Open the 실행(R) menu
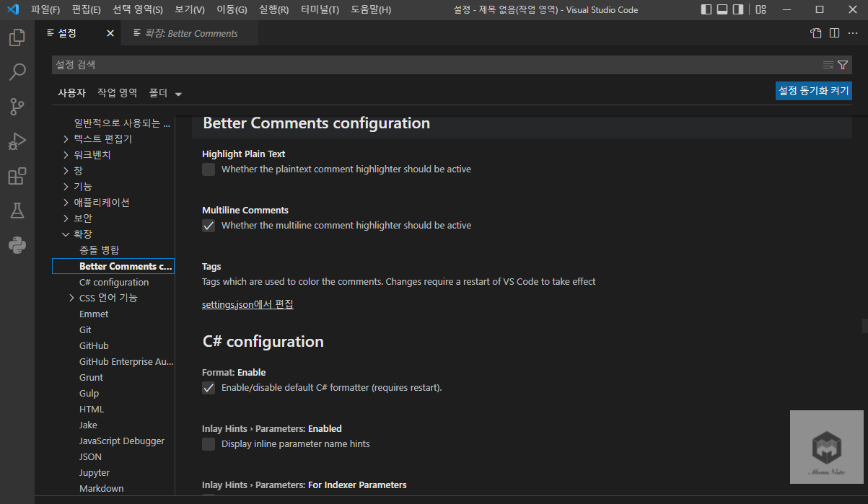Screen dimensions: 868x504 [273, 10]
